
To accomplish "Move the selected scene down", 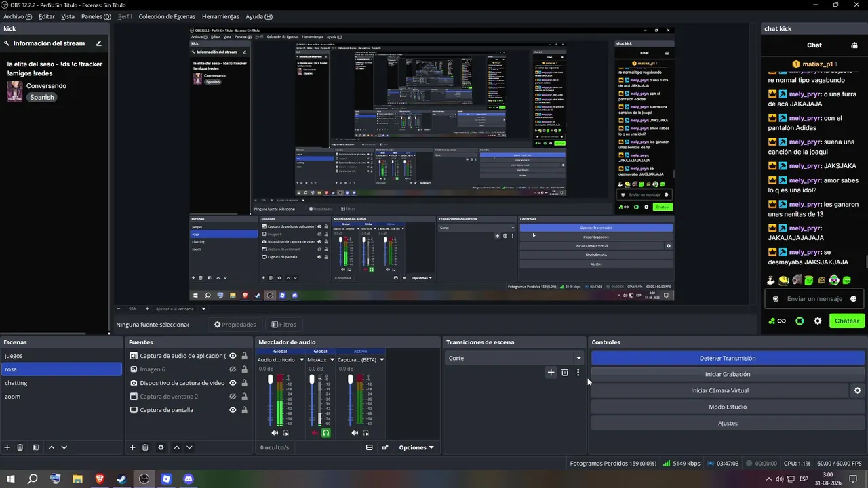I will point(64,447).
